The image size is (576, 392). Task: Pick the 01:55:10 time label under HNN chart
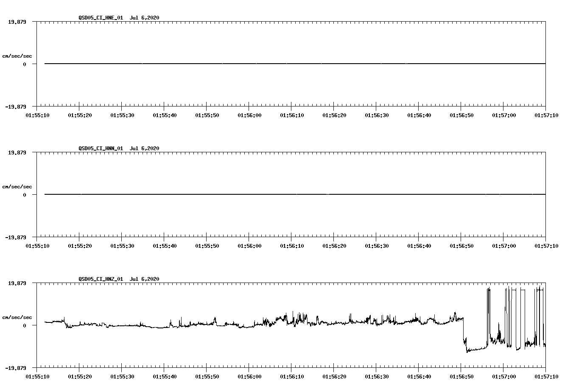click(x=37, y=246)
